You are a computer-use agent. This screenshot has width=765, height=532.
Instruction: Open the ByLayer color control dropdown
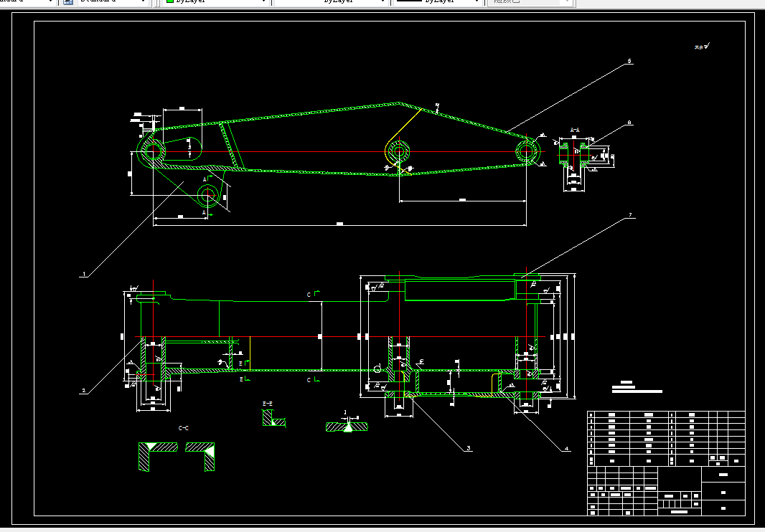pyautogui.click(x=215, y=2)
